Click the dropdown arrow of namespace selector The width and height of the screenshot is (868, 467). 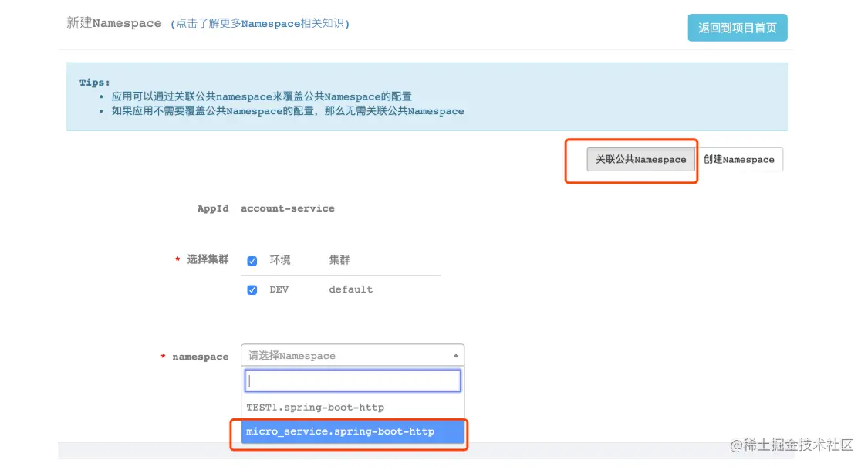point(455,356)
